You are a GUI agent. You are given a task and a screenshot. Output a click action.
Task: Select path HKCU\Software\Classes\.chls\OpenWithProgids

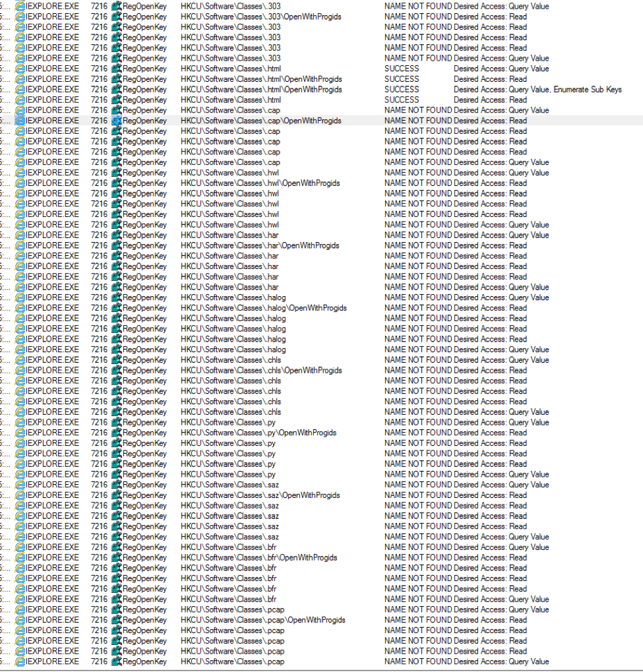pos(261,370)
